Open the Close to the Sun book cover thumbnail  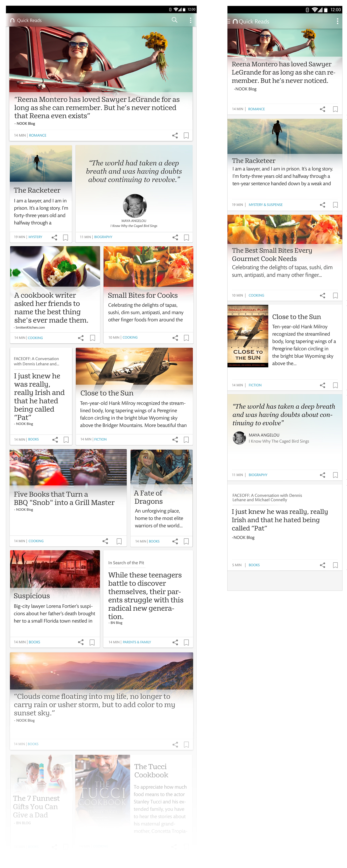(248, 336)
